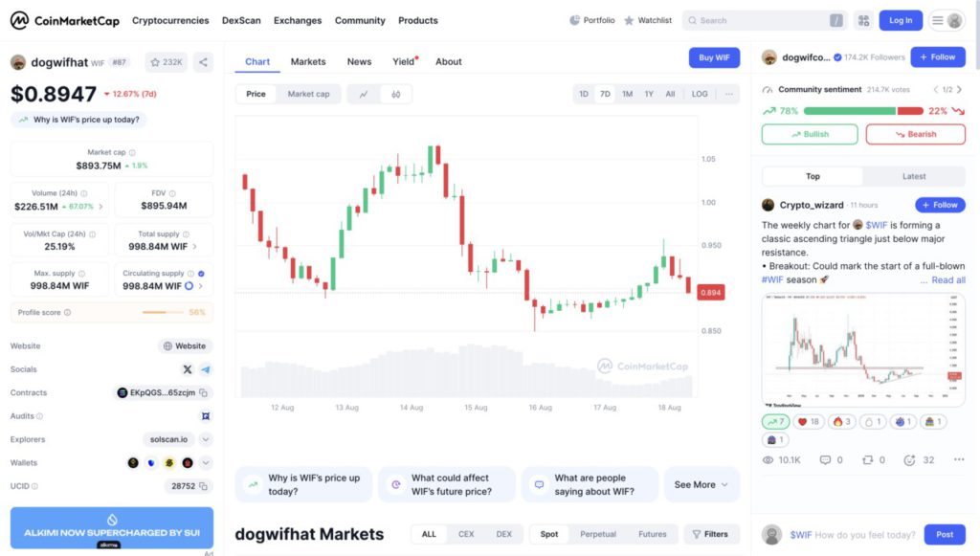Copy the EKpQGS contract address

click(x=204, y=392)
